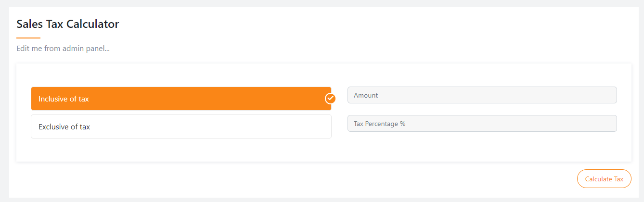The width and height of the screenshot is (644, 202).
Task: Activate the tax percentage input box
Action: pos(482,124)
